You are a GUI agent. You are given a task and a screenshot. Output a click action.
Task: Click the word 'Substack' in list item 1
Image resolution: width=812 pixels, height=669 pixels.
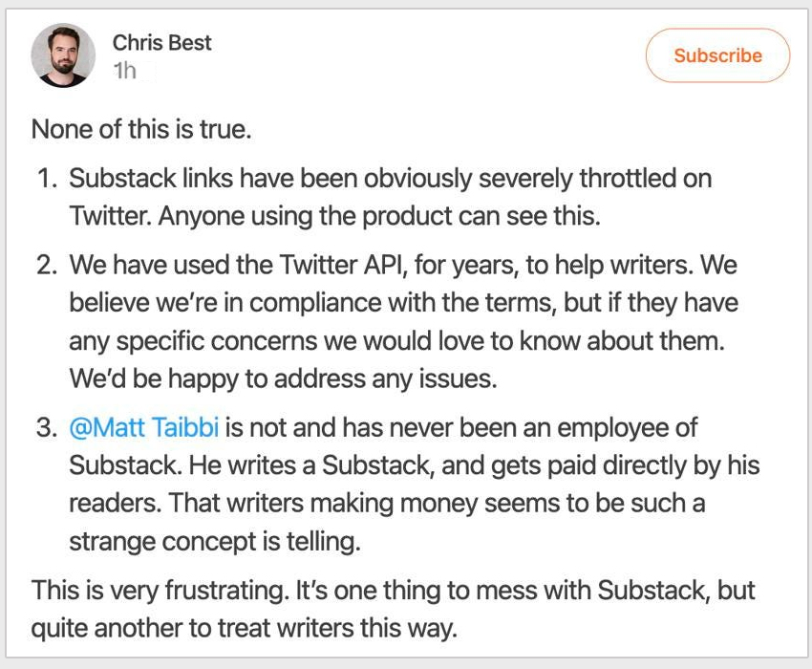(124, 178)
